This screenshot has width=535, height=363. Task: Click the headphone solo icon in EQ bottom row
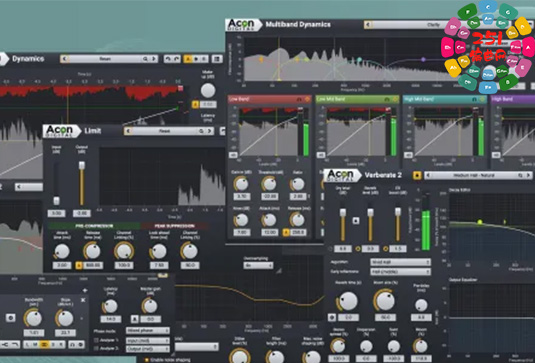tap(72, 345)
